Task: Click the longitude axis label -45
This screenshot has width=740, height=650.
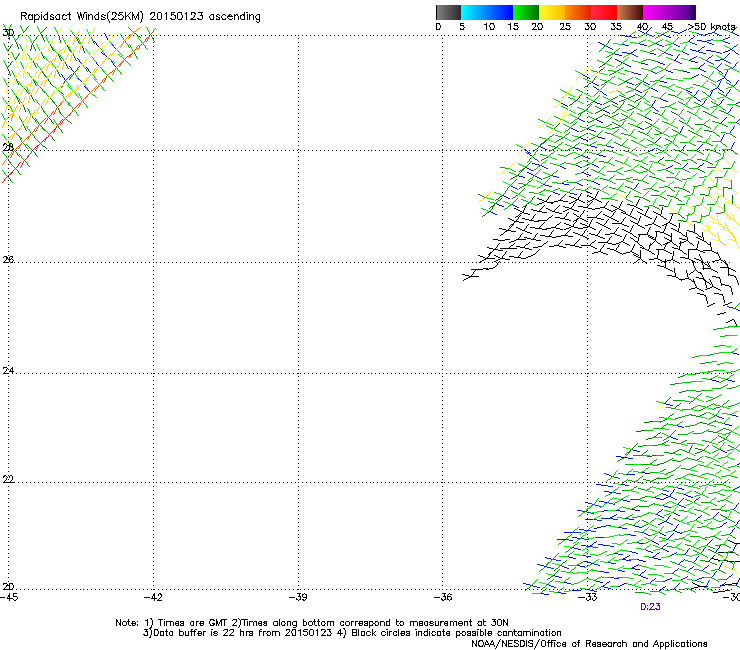Action: pos(9,597)
